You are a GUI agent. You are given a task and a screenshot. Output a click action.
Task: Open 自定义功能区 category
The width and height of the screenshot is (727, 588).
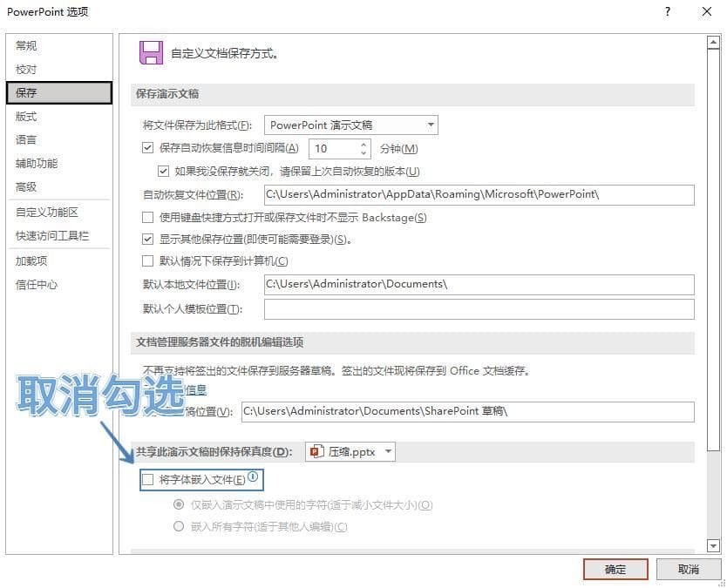pos(59,213)
